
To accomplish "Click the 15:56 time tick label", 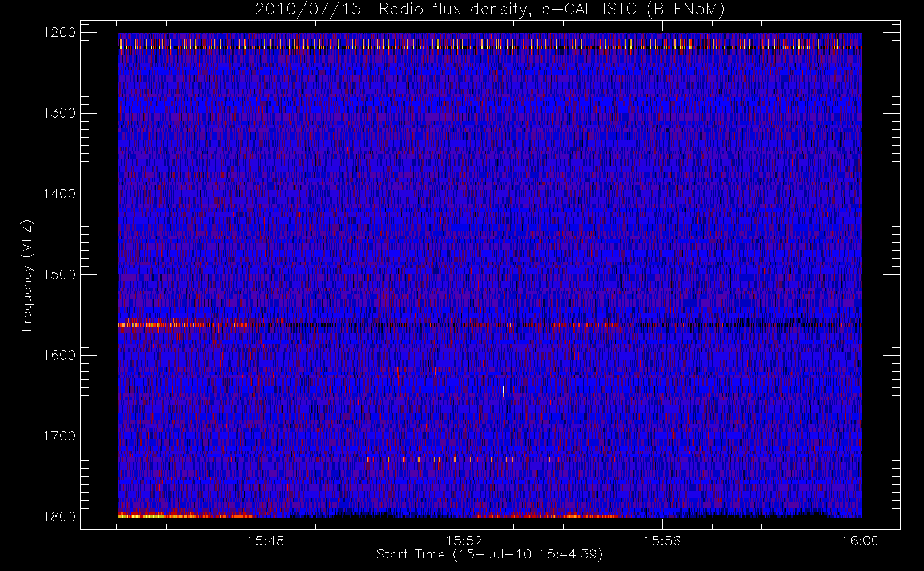I will [662, 541].
